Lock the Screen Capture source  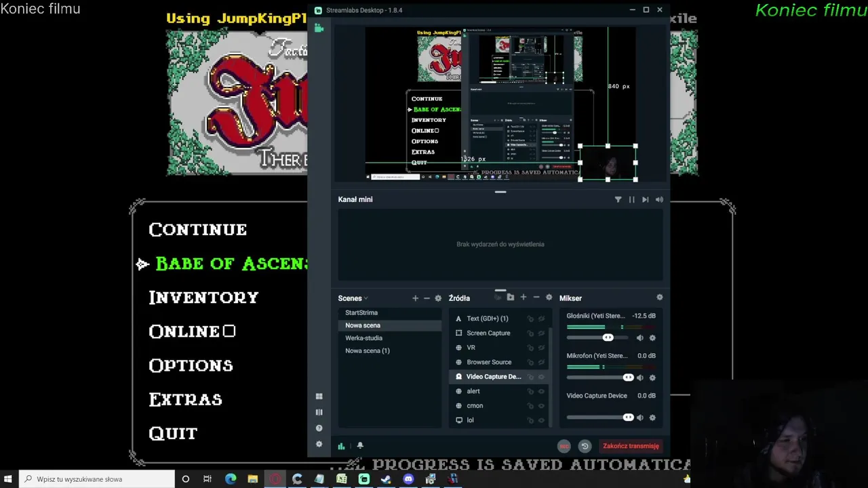(x=530, y=333)
